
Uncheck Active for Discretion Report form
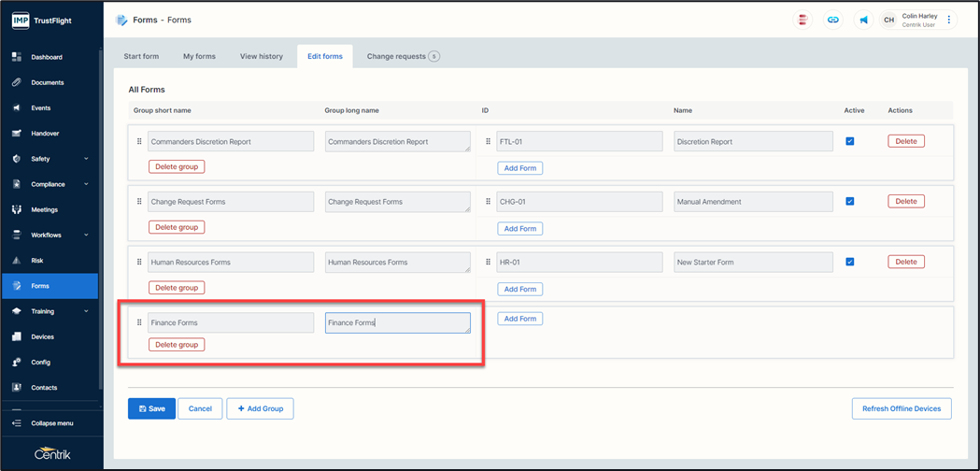click(849, 141)
